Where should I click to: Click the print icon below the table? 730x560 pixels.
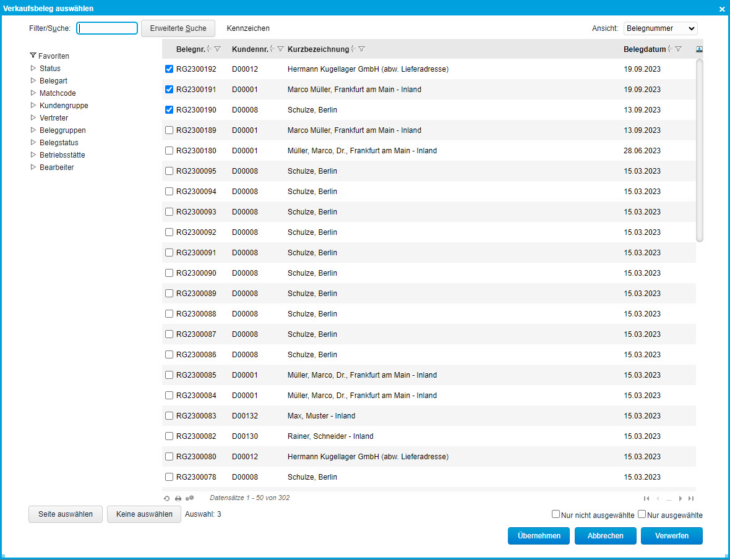click(x=178, y=498)
